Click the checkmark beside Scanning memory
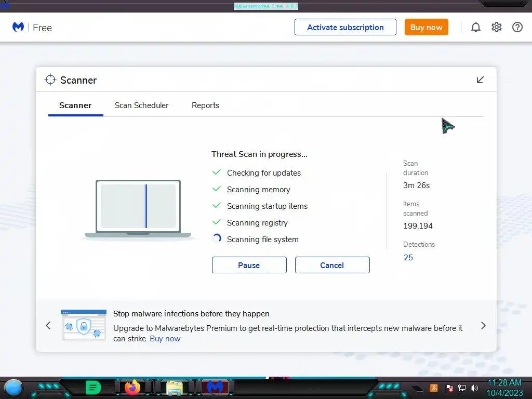 [x=217, y=189]
